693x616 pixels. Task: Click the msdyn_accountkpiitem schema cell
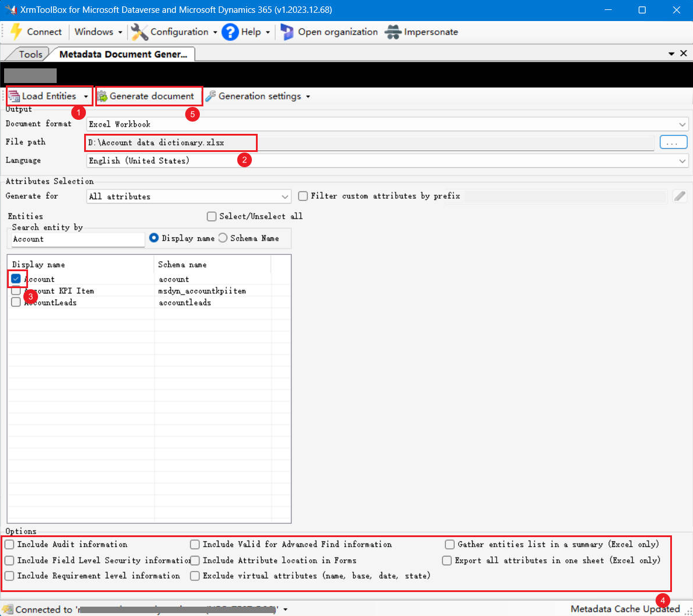202,291
